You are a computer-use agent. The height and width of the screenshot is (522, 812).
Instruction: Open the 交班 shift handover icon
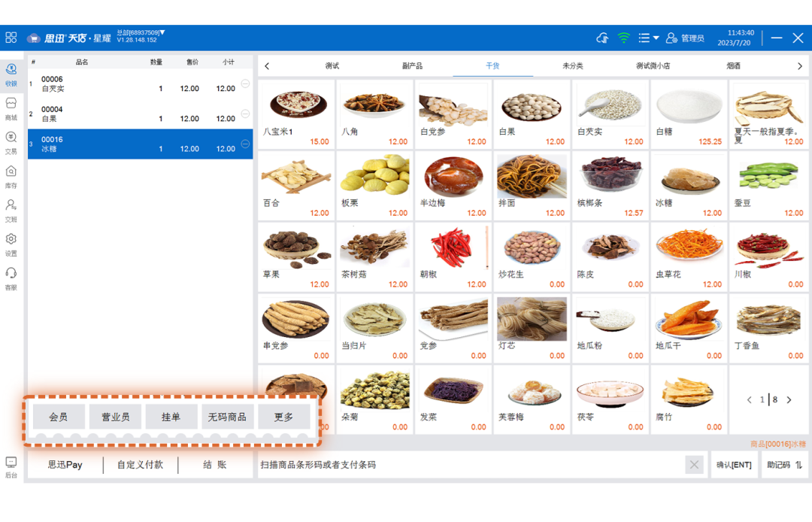coord(11,208)
